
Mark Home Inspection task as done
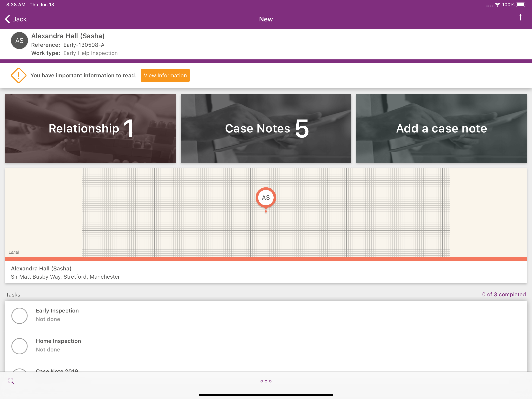tap(19, 346)
